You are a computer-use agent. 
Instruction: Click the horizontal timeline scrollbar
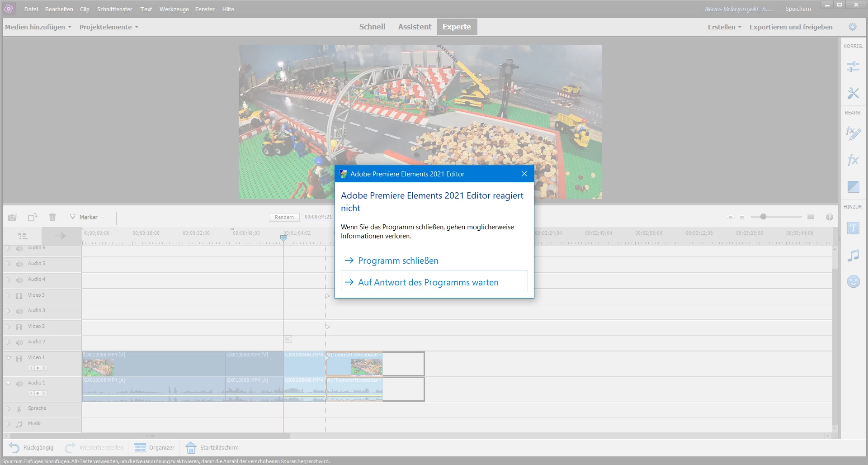pyautogui.click(x=149, y=436)
